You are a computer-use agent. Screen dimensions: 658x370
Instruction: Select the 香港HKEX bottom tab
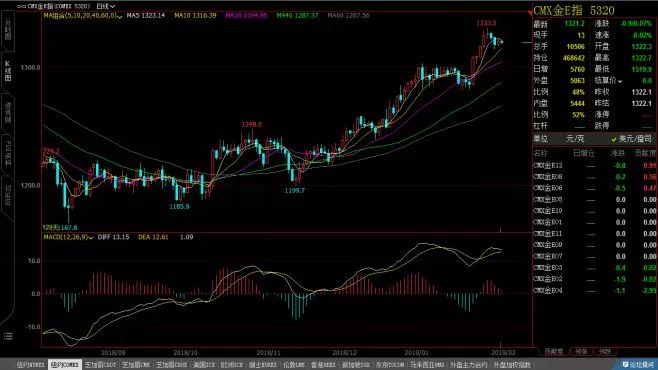click(x=323, y=365)
